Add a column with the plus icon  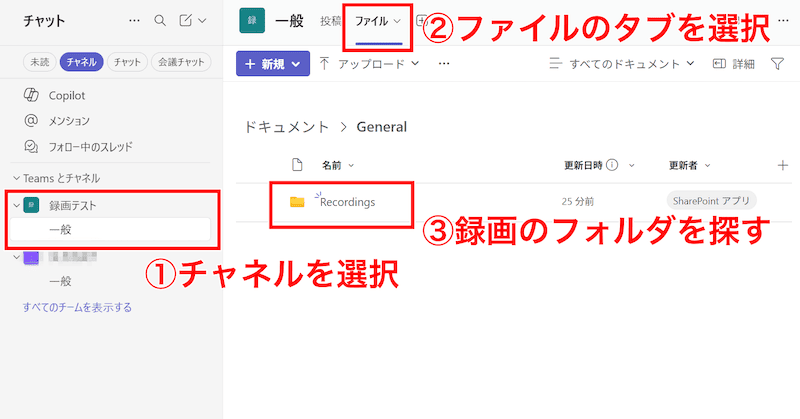click(782, 165)
